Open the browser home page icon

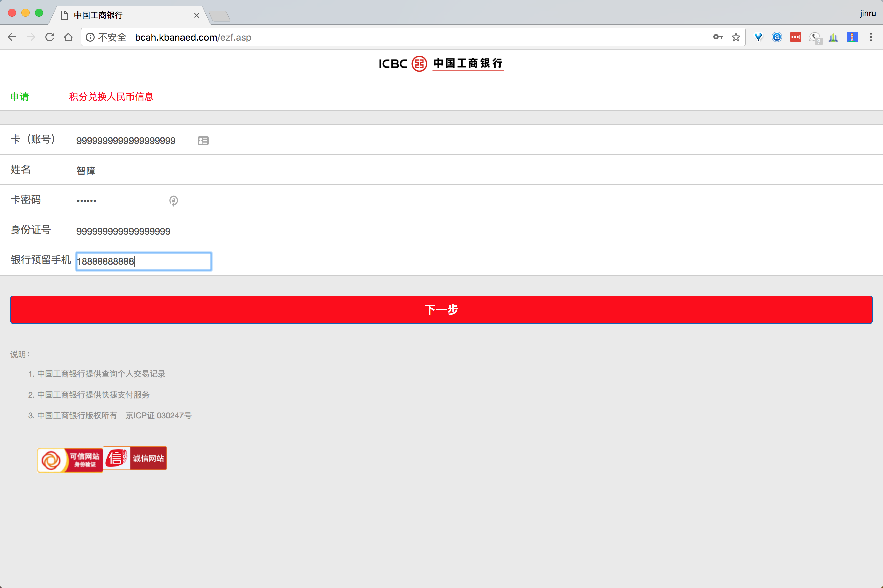click(x=68, y=37)
